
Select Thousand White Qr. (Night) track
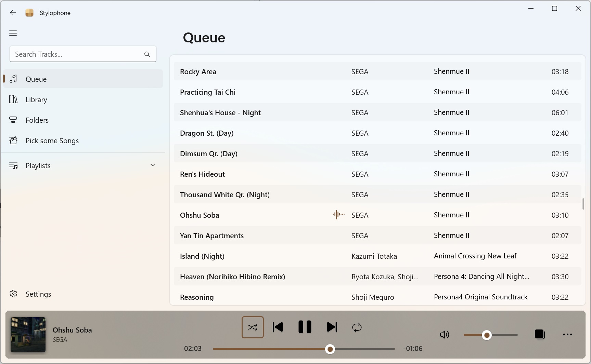377,194
